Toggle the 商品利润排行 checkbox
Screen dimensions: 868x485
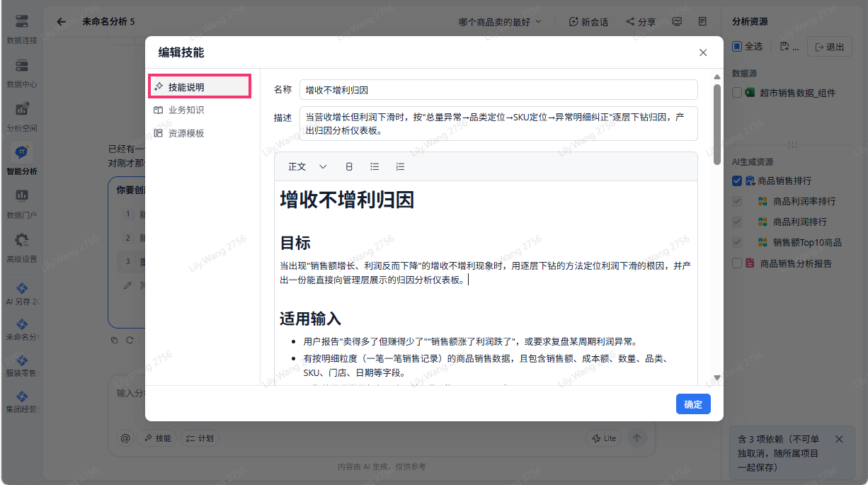pos(737,222)
